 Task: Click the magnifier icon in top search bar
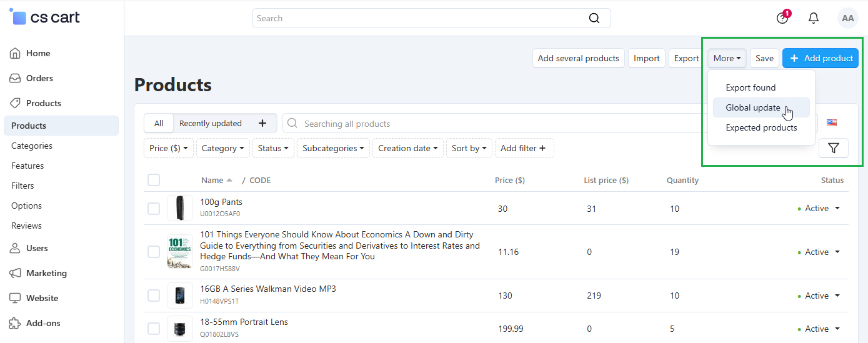click(x=594, y=18)
